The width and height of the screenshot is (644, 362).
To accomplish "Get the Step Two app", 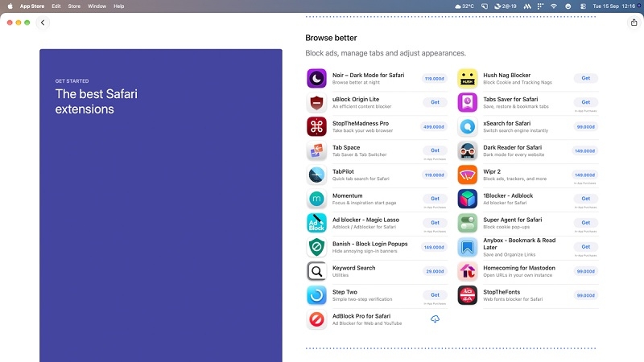I will pyautogui.click(x=435, y=294).
